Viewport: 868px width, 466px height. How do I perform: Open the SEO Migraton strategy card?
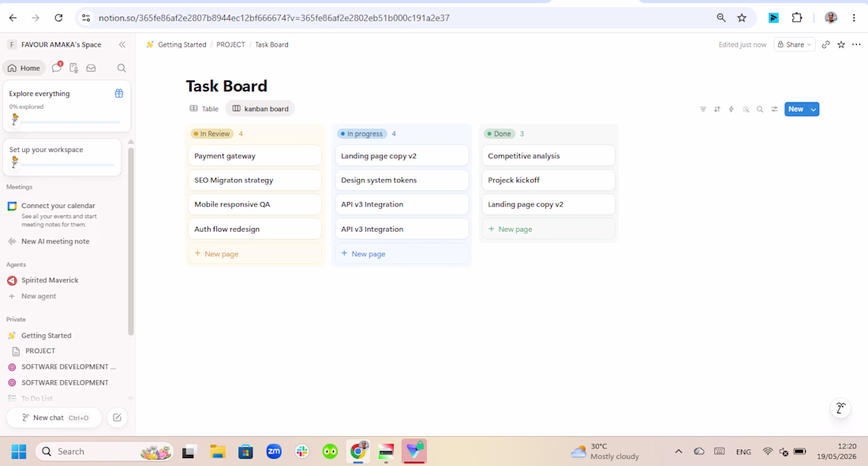[x=255, y=180]
